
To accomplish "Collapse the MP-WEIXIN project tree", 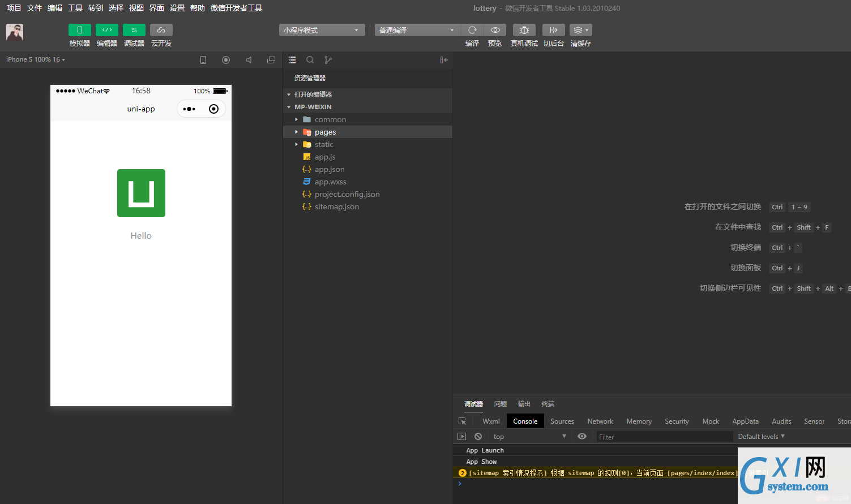I will (368, 107).
